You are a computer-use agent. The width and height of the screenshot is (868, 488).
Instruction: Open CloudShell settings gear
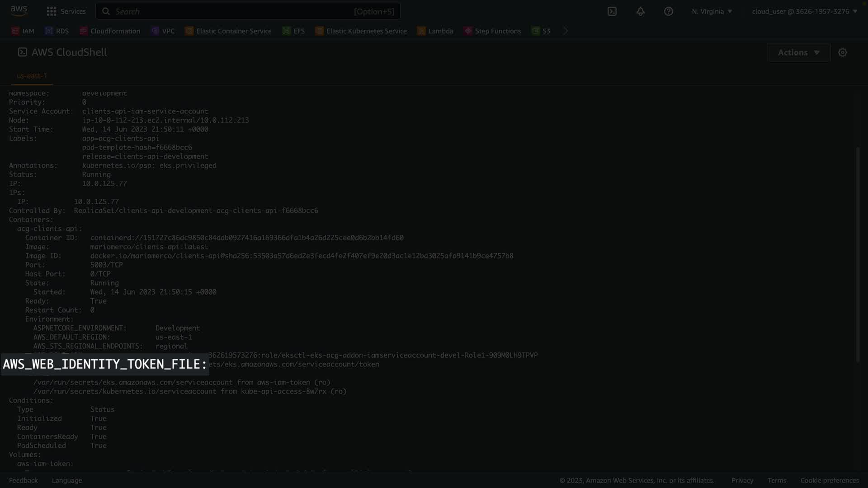click(x=842, y=52)
